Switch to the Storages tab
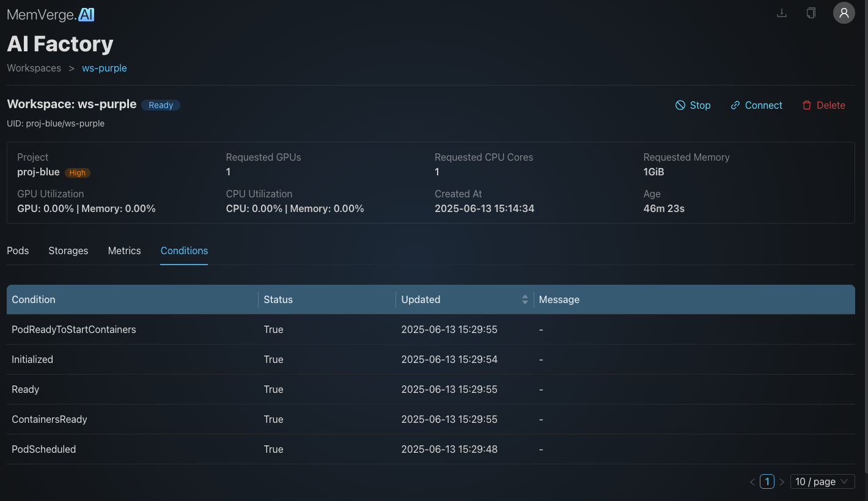Viewport: 868px width, 501px height. pos(68,250)
